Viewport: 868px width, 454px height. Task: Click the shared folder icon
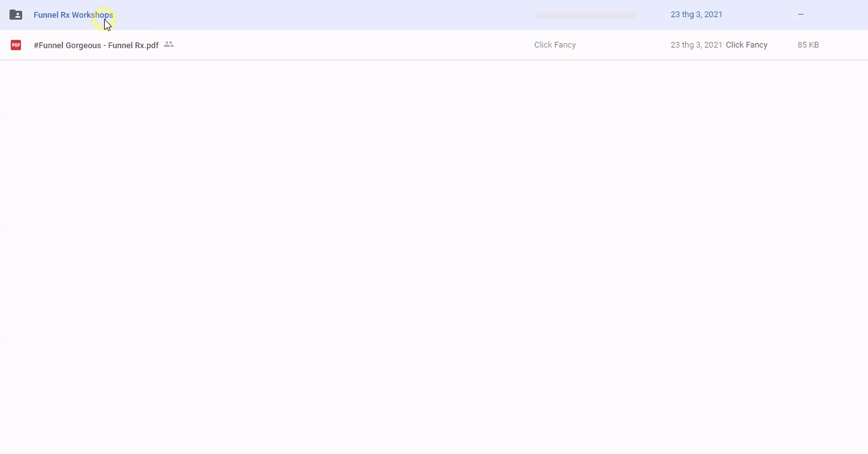point(16,15)
